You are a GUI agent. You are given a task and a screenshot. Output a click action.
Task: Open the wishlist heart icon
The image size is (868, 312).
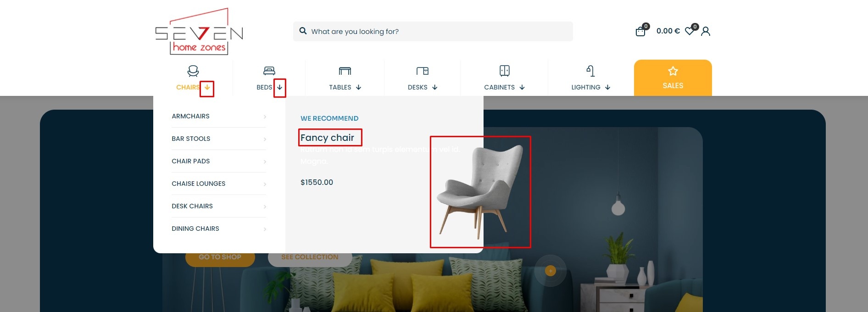coord(690,31)
